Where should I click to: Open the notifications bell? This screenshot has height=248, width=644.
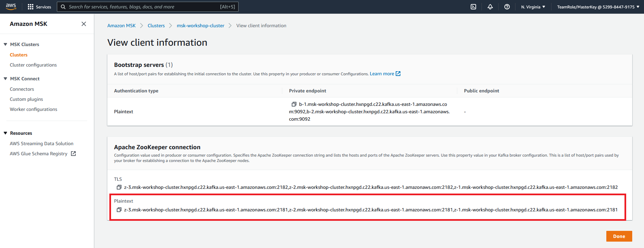tap(490, 7)
